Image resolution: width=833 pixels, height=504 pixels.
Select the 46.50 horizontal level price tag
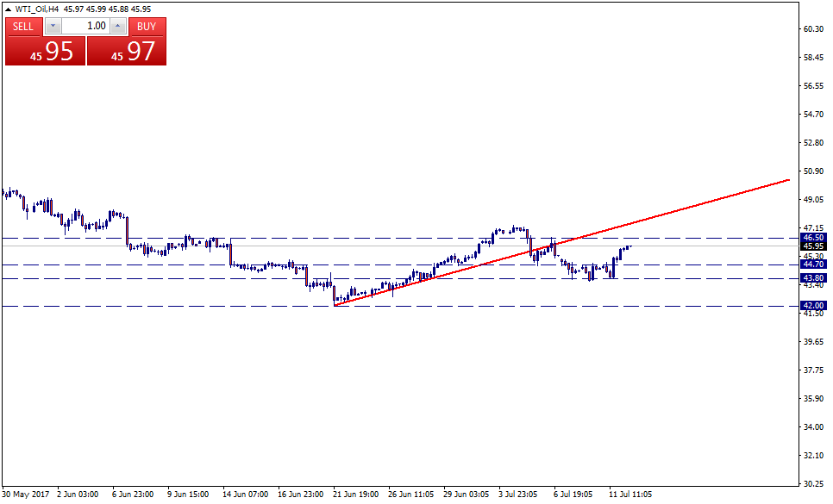coord(813,237)
